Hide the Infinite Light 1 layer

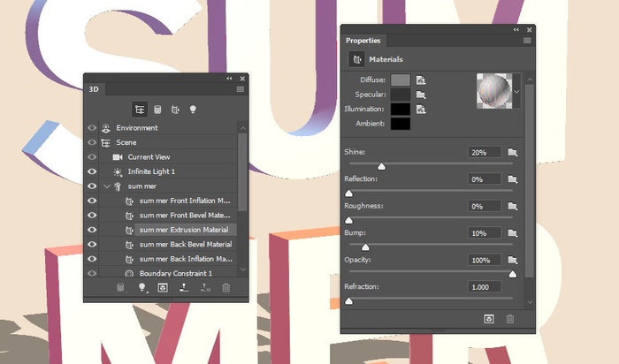click(x=92, y=171)
